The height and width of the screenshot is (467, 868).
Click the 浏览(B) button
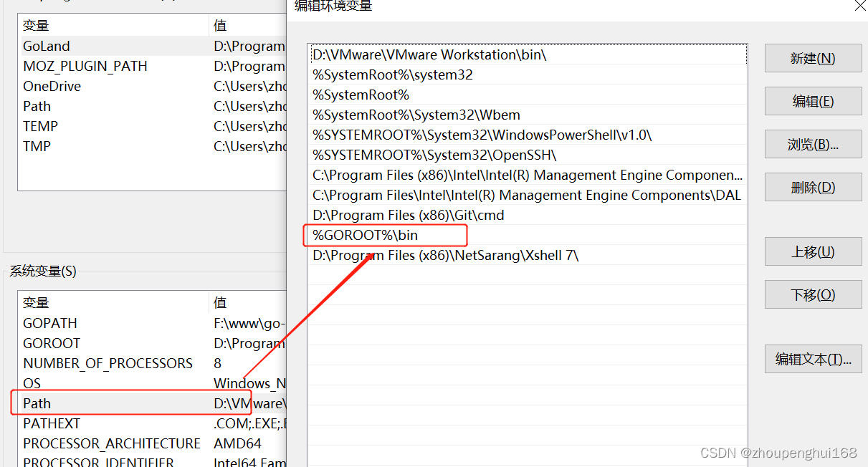813,144
